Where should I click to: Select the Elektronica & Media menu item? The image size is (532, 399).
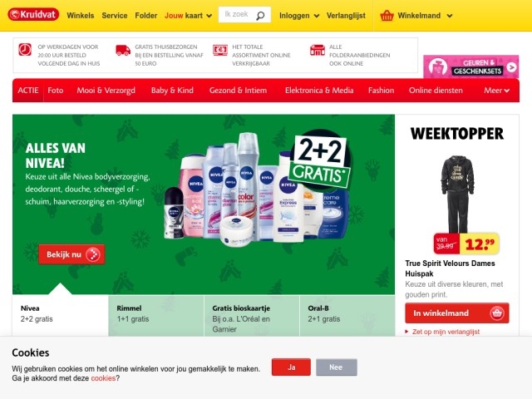click(319, 91)
